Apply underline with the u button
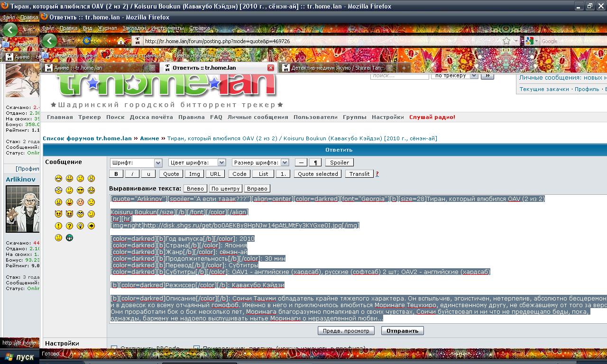 [148, 174]
